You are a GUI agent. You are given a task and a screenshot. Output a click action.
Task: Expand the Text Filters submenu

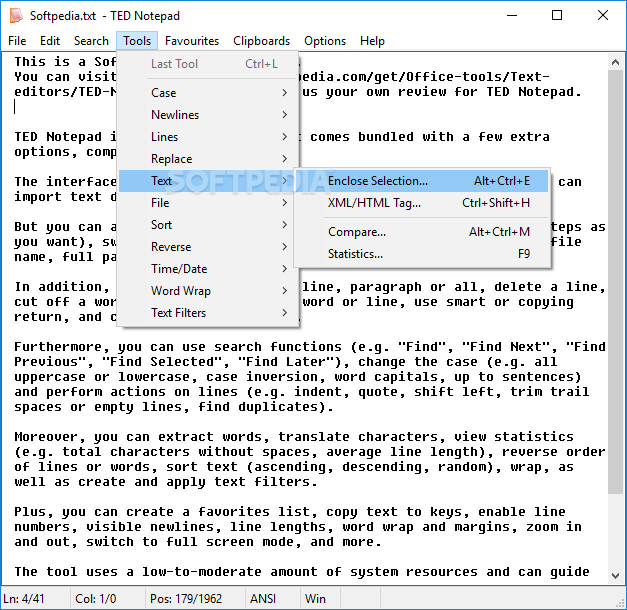(x=208, y=313)
